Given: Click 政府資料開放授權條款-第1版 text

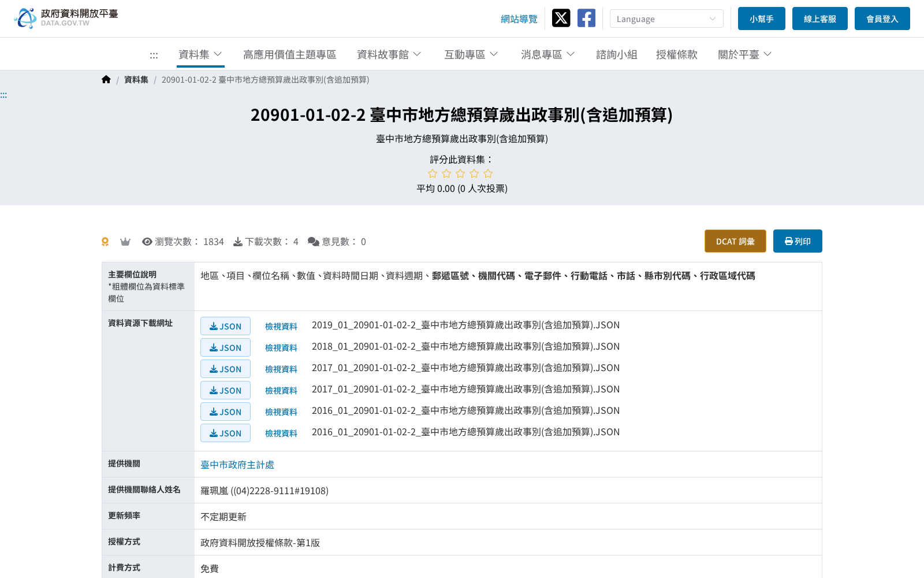Looking at the screenshot, I should [260, 543].
